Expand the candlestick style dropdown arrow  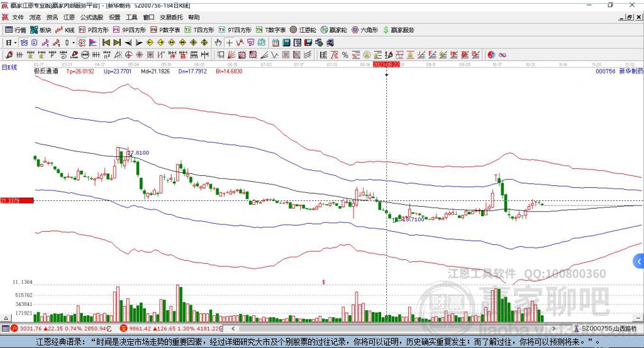(74, 43)
